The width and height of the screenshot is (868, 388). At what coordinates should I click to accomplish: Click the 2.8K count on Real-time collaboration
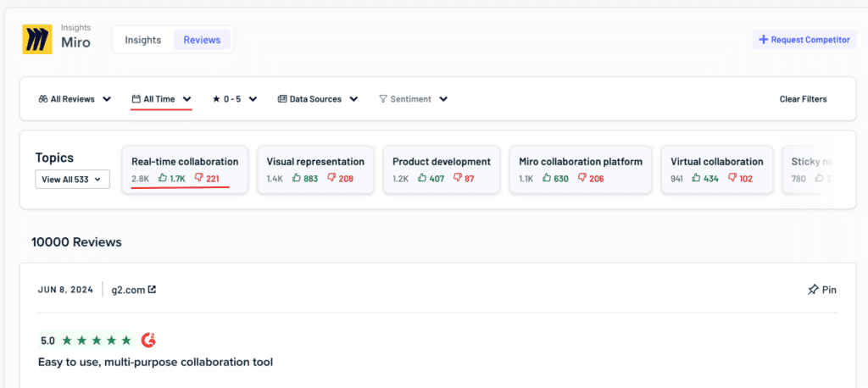(141, 178)
